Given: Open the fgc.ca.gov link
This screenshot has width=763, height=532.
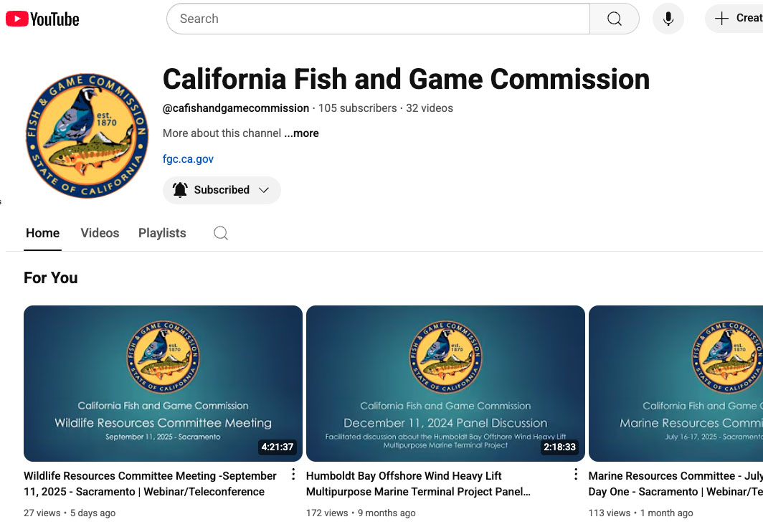Looking at the screenshot, I should (188, 159).
